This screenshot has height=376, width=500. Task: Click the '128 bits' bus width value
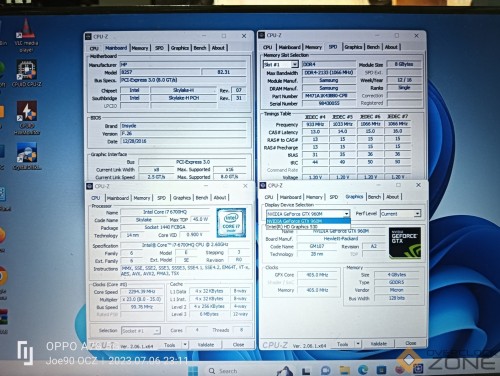(x=397, y=298)
